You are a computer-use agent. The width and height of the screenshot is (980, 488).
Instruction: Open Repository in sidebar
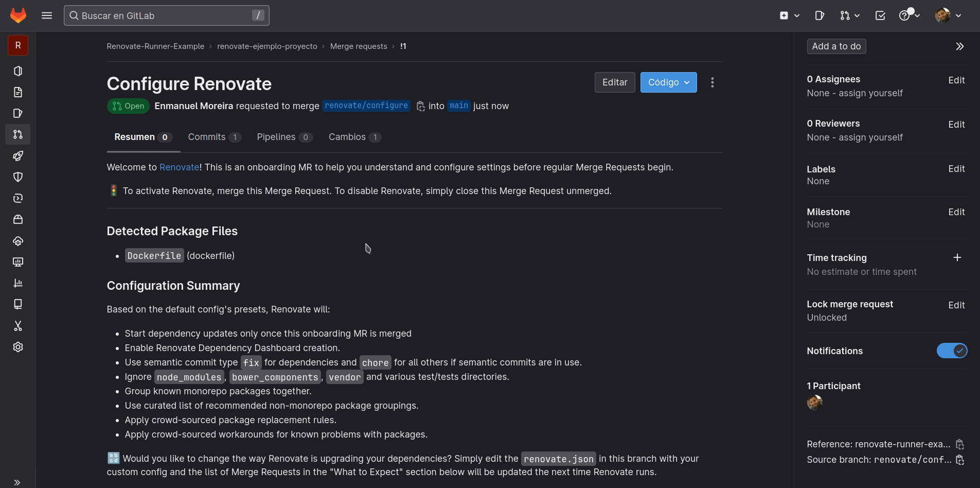coord(18,92)
